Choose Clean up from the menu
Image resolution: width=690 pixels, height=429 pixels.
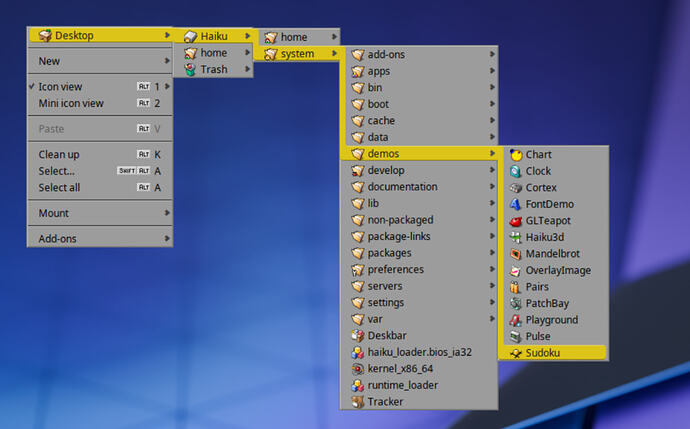coord(99,154)
